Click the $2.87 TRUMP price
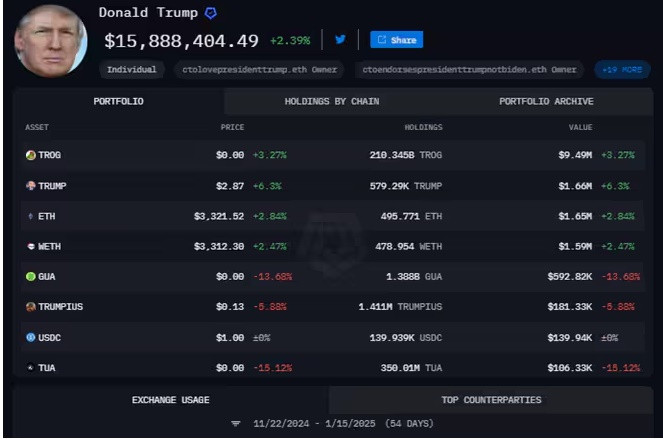The height and width of the screenshot is (439, 663). click(230, 186)
